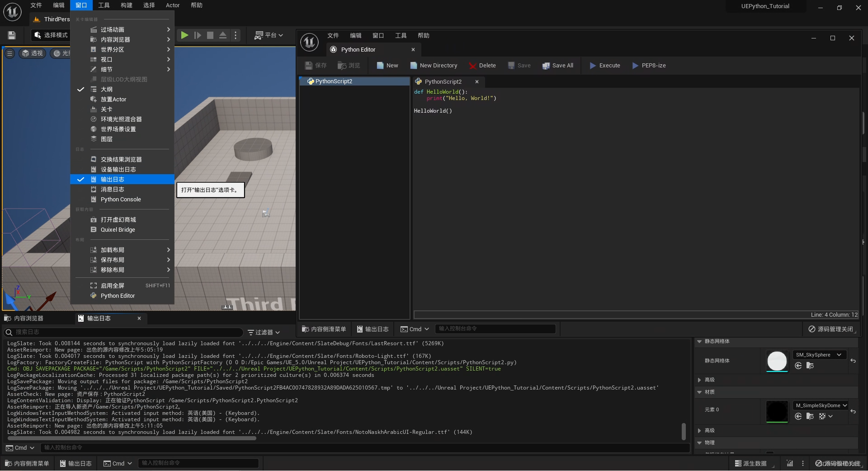Toggle 输出日志 checked menu item
The width and height of the screenshot is (868, 471).
122,180
